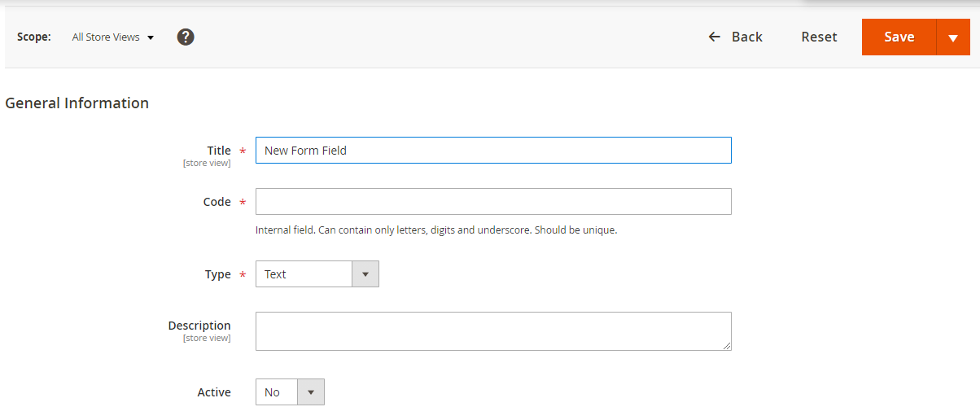
Task: Expand the Save options arrow
Action: pos(953,37)
